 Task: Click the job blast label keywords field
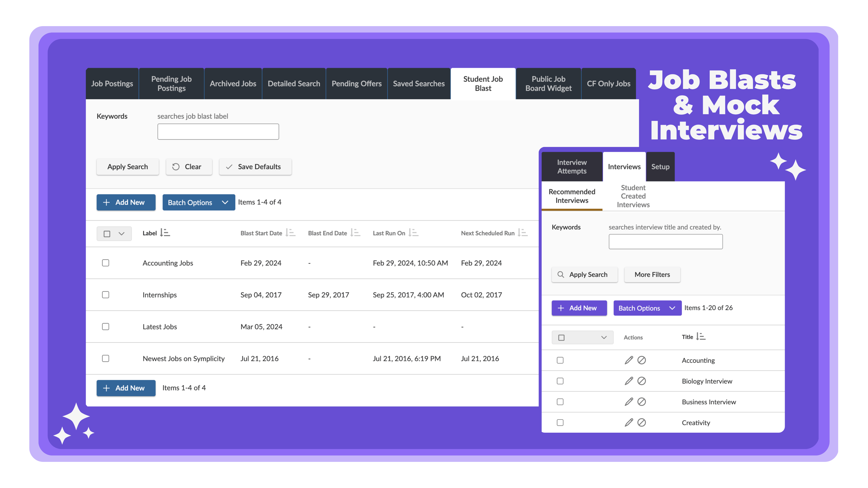tap(218, 132)
